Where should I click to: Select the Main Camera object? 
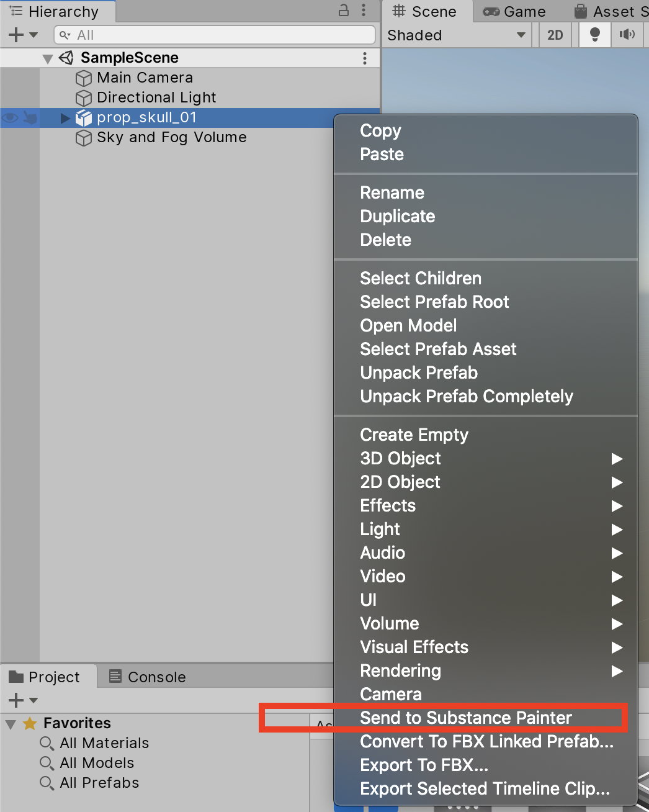coord(145,78)
